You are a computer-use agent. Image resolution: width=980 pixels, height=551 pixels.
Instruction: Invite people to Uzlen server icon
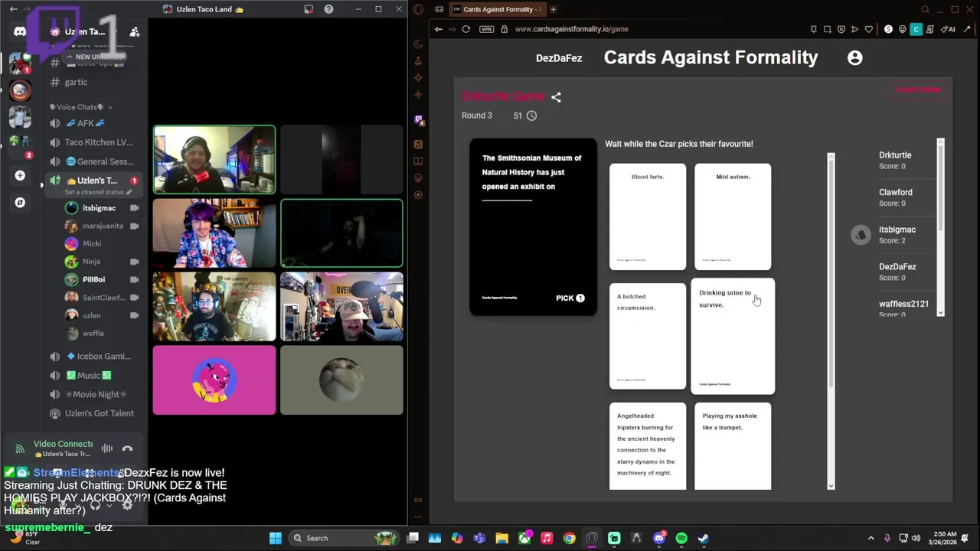pyautogui.click(x=135, y=31)
